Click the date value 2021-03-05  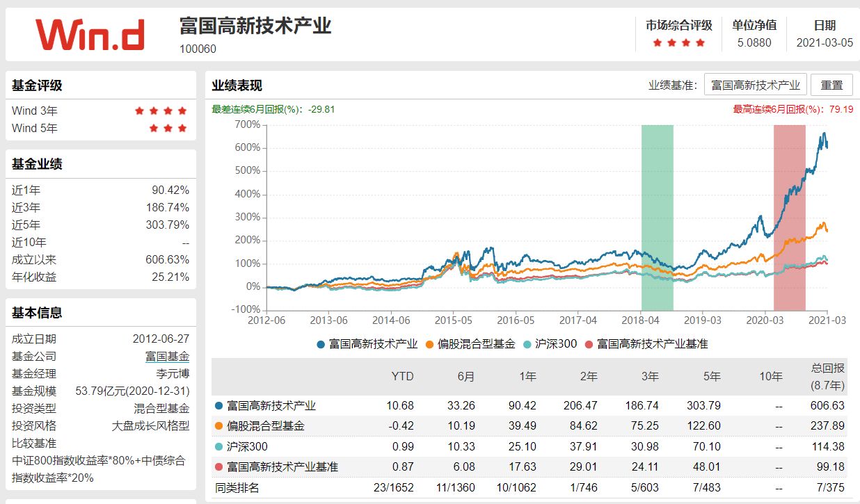825,42
